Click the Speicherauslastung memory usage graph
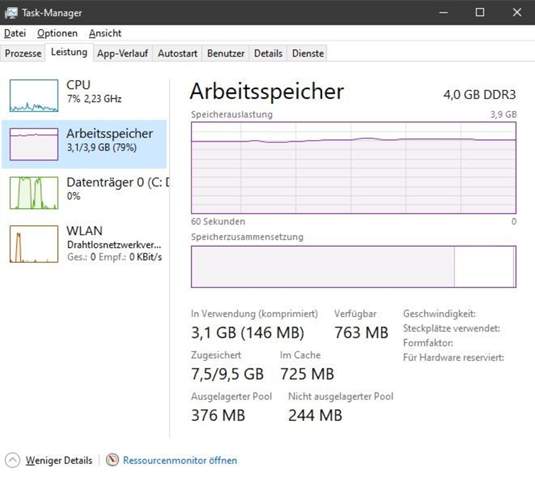Viewport: 535px width, 480px height. [353, 168]
